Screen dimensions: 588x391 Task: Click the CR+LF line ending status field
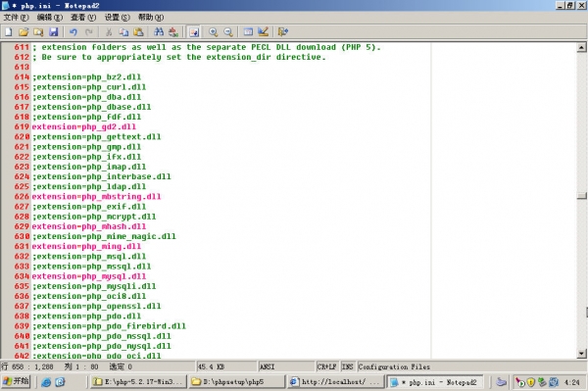[327, 367]
